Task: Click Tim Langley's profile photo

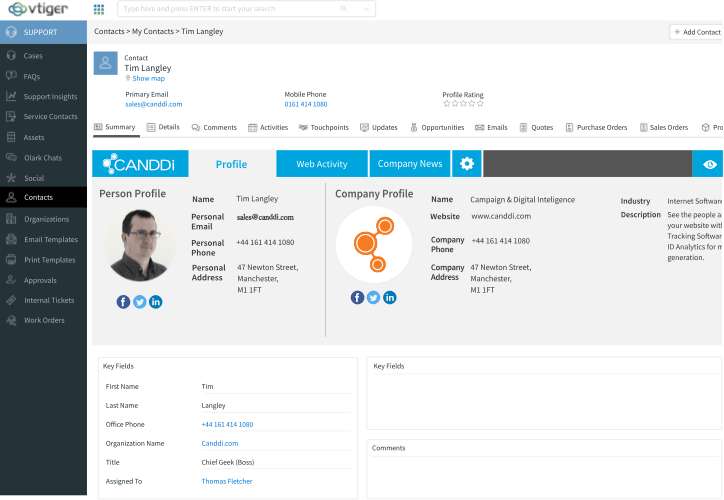Action: click(x=140, y=245)
